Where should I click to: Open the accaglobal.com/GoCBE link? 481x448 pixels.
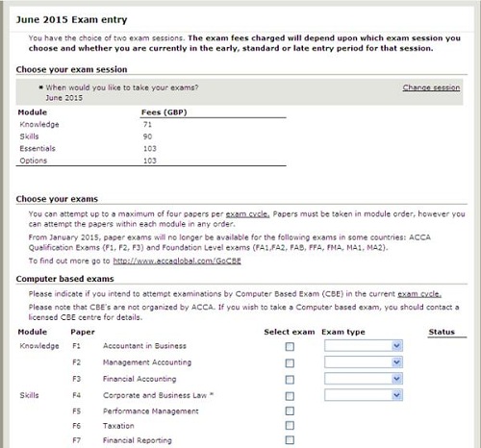click(x=177, y=261)
